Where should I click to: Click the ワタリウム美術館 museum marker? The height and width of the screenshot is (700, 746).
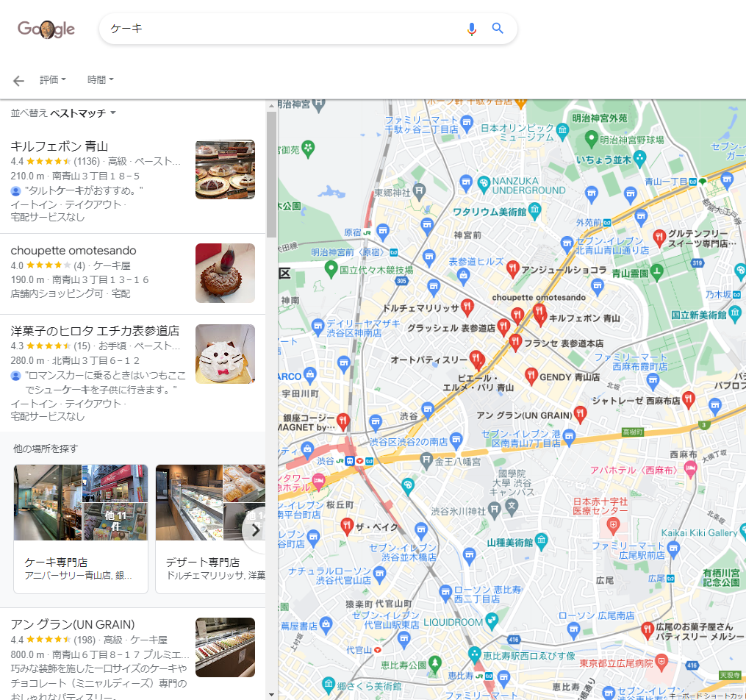pos(535,211)
